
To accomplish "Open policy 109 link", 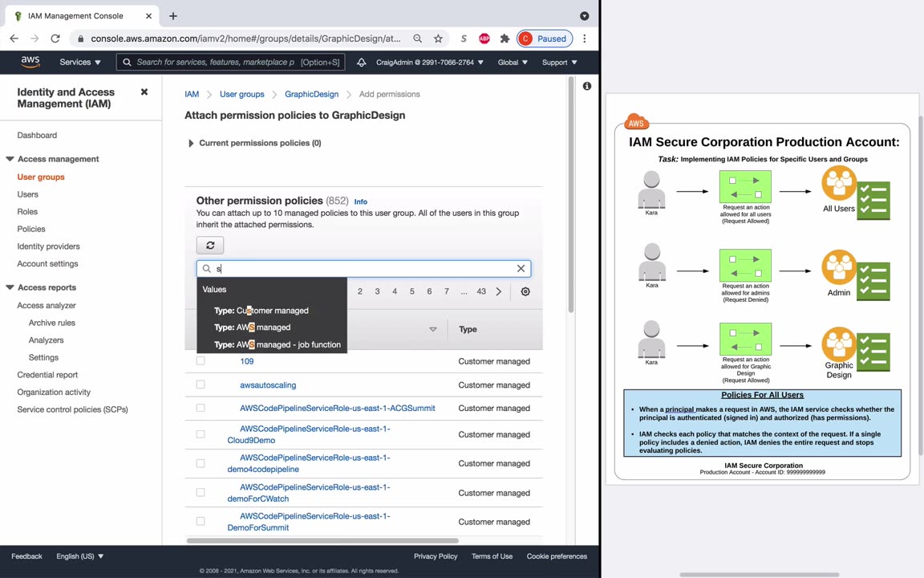I will click(x=247, y=361).
